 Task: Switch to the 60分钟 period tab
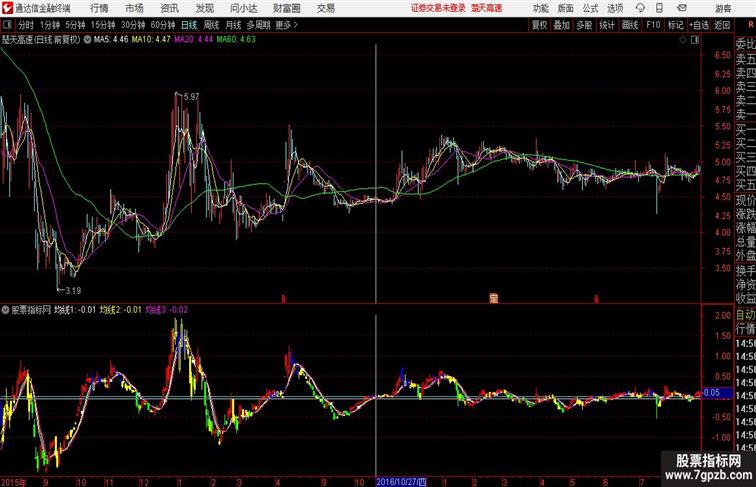pos(163,25)
